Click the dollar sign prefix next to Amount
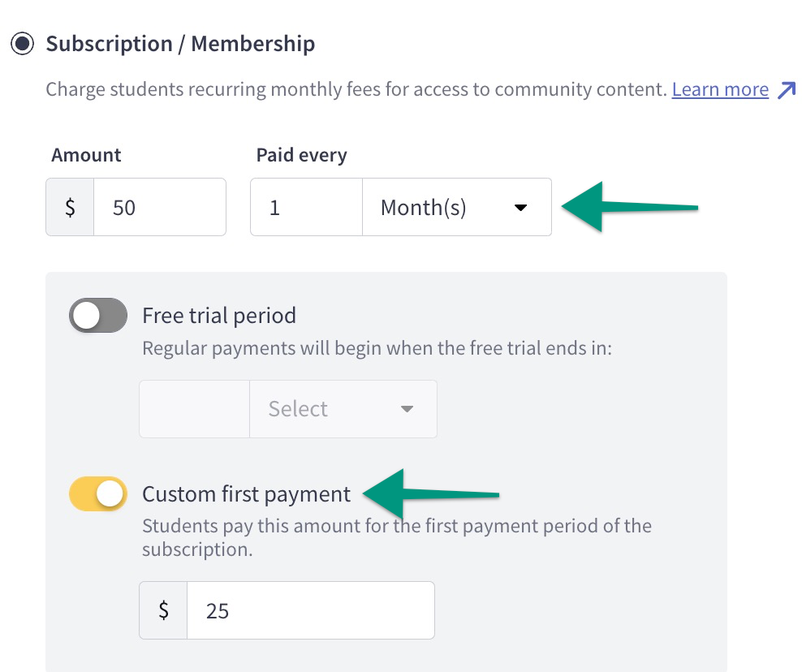This screenshot has width=802, height=672. tap(69, 207)
